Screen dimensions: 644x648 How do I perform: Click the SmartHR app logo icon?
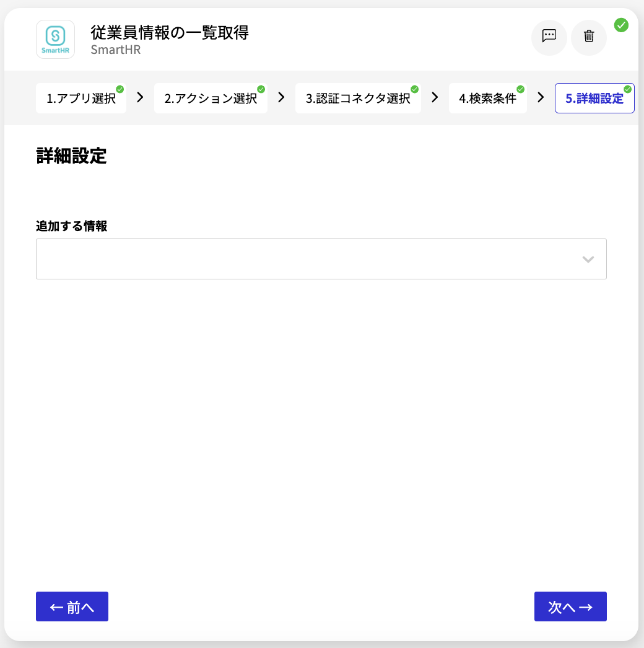(55, 39)
